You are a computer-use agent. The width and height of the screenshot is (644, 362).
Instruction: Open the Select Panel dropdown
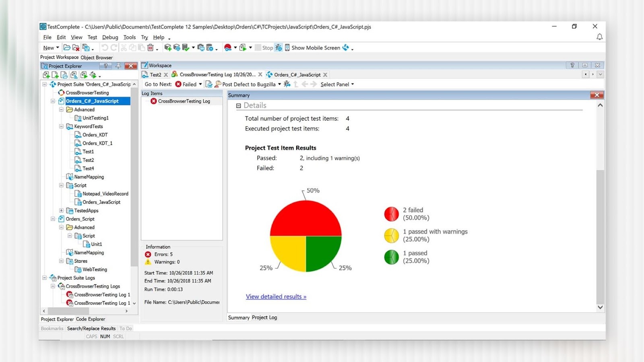tap(337, 84)
